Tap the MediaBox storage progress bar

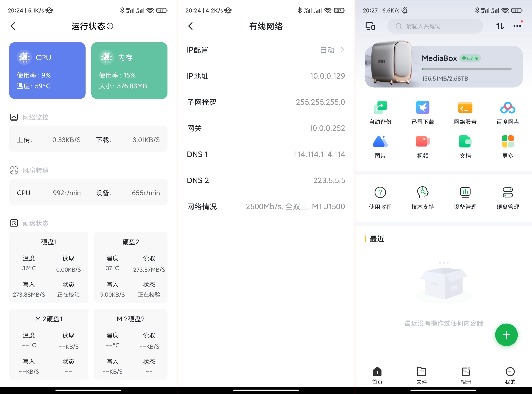[x=466, y=68]
